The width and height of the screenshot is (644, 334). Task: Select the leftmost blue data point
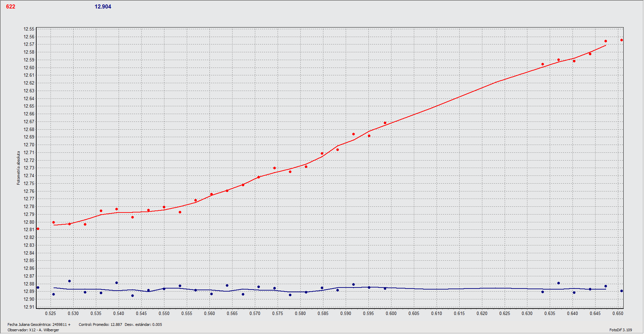click(x=38, y=288)
